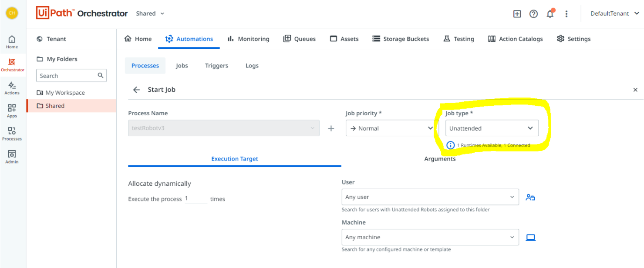
Task: Open Actions in the left sidebar
Action: coord(12,87)
